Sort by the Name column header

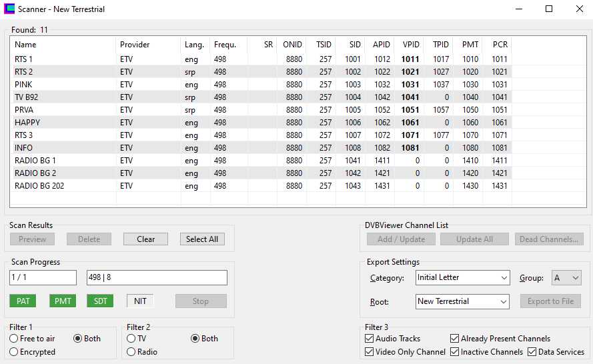[63, 45]
